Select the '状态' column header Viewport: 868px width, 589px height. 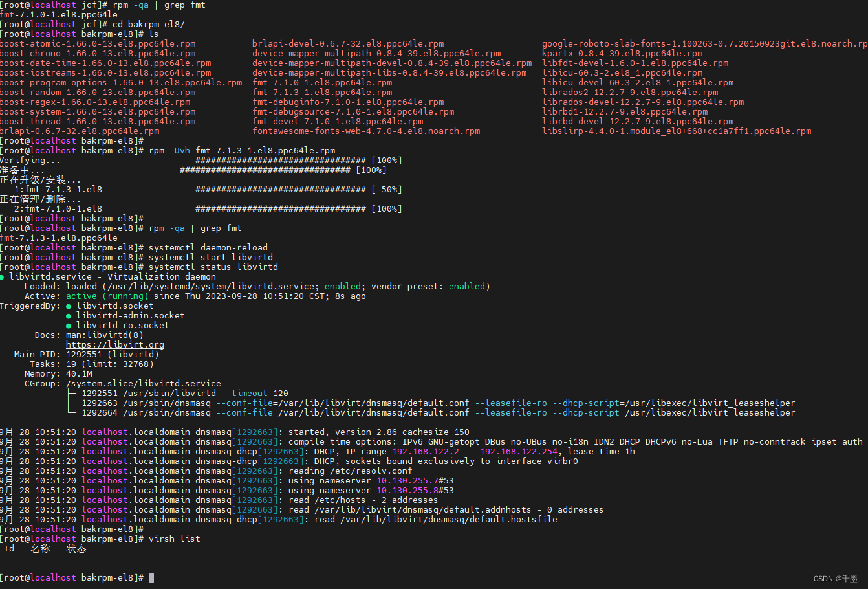click(76, 549)
